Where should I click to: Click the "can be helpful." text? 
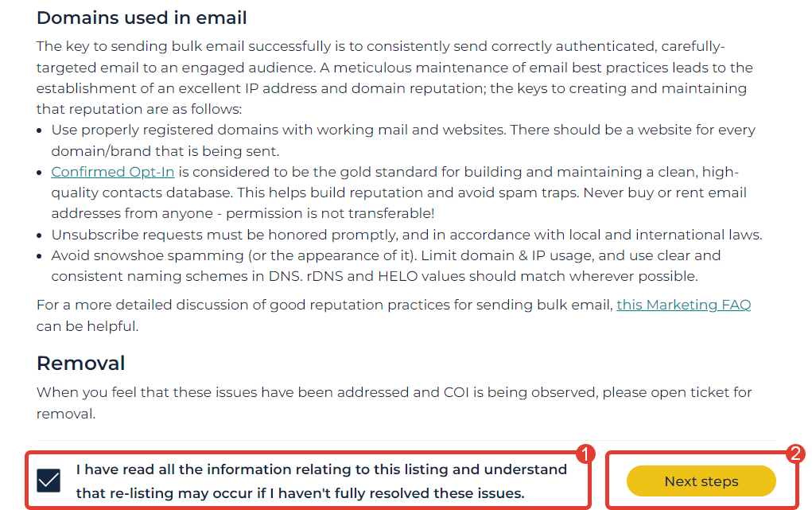click(x=87, y=326)
